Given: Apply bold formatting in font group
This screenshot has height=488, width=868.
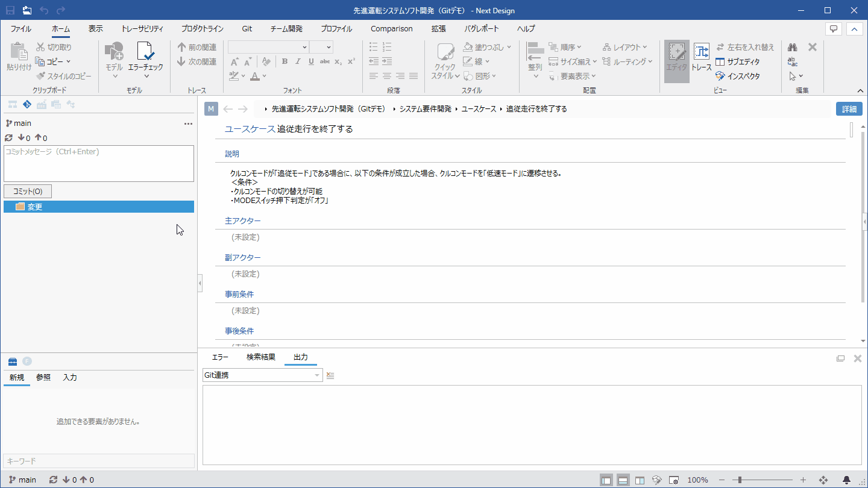Looking at the screenshot, I should (x=285, y=61).
